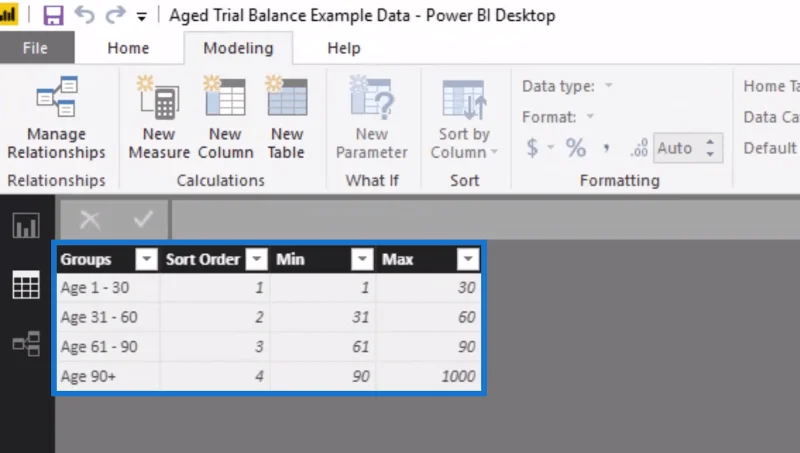This screenshot has width=800, height=453.
Task: Switch to the Home tab
Action: [x=128, y=48]
